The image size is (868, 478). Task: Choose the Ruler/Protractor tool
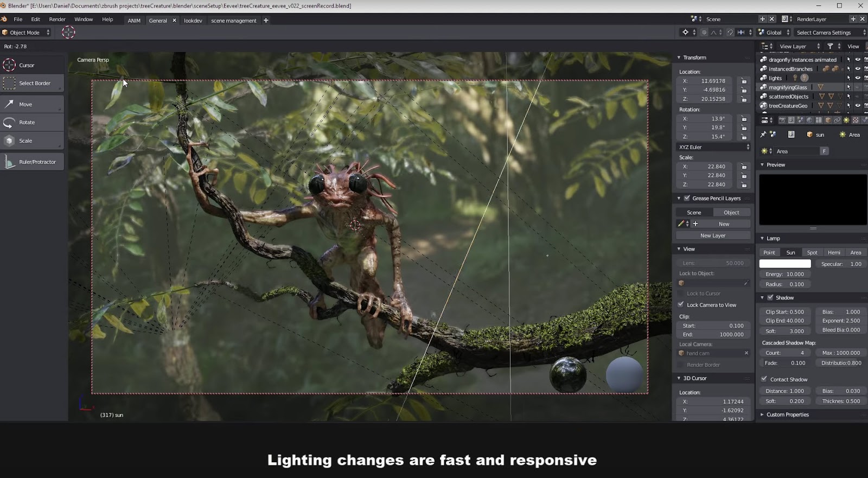pos(32,162)
